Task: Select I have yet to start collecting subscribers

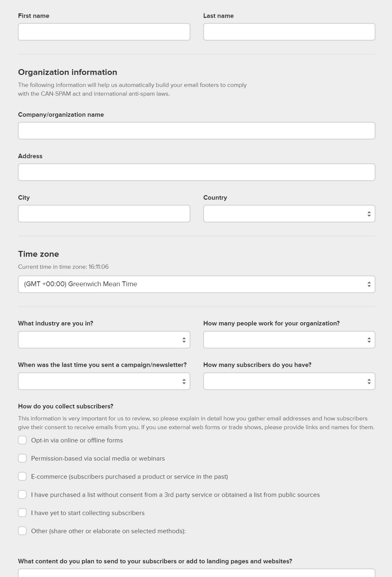Action: tap(22, 513)
